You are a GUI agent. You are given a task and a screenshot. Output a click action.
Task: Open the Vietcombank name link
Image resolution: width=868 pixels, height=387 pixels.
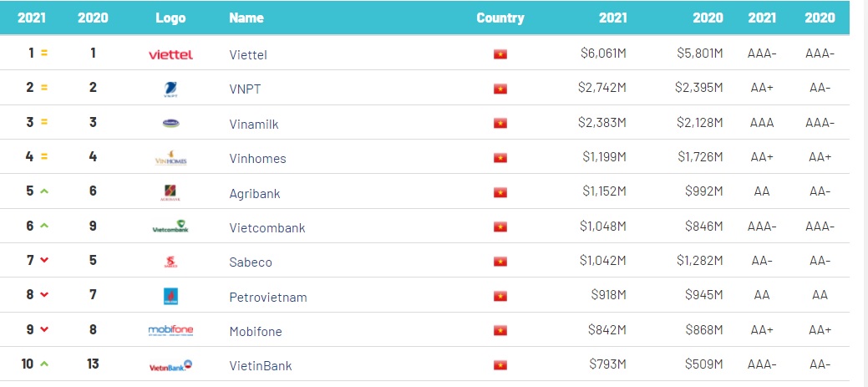click(x=267, y=228)
